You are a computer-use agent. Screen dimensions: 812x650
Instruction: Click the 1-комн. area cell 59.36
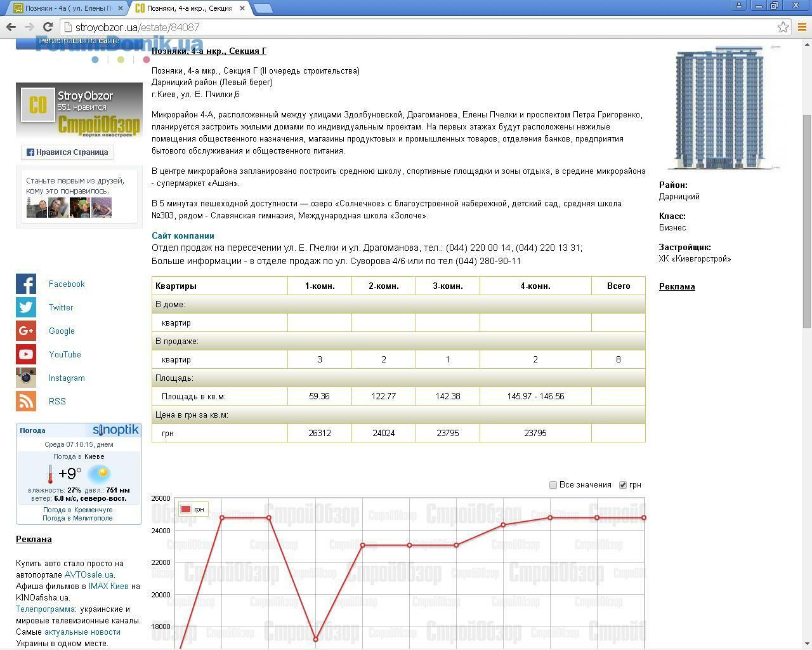(320, 396)
